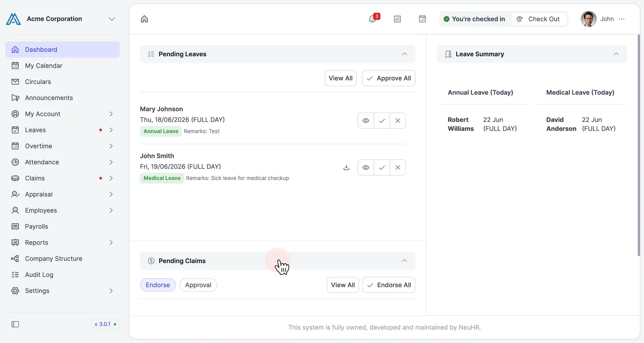
Task: Open John's profile avatar
Action: (589, 19)
